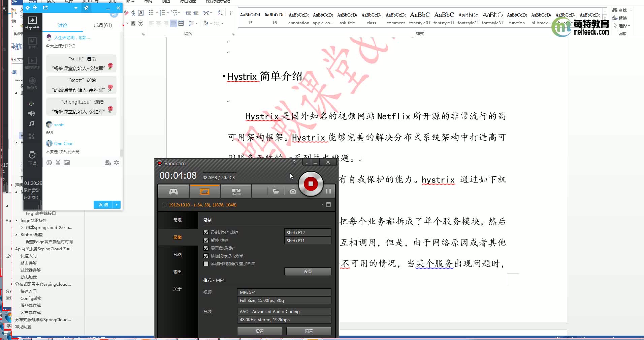Open Api网关服务SrpingCloud Zuul heading in navigation

point(43,249)
